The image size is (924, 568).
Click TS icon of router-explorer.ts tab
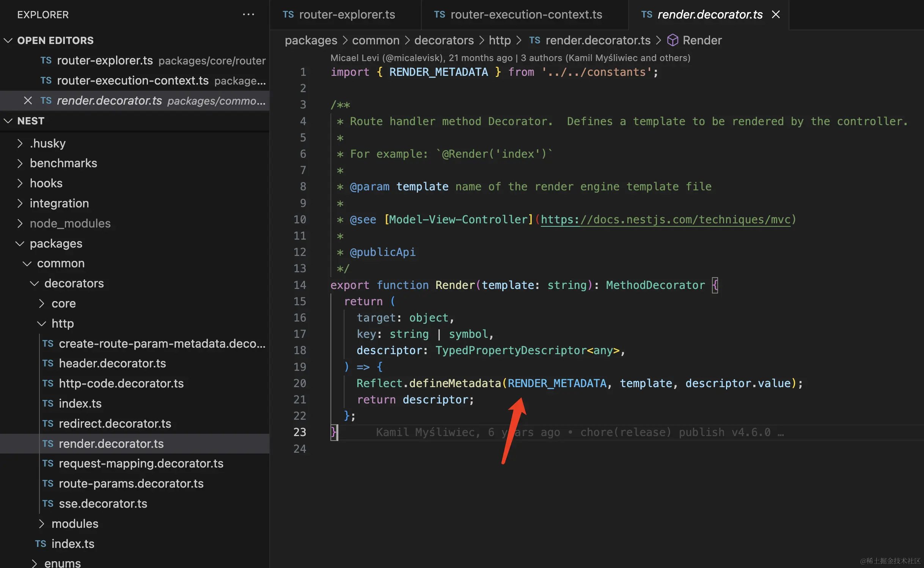point(288,15)
